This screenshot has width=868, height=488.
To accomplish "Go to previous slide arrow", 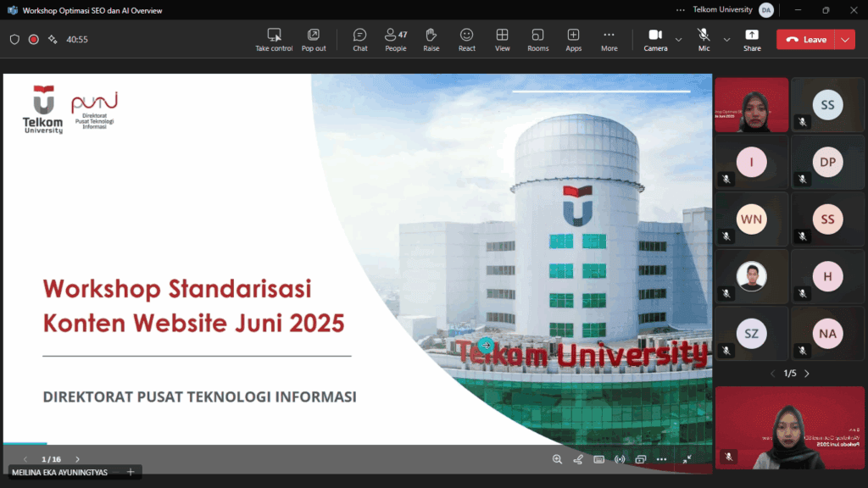I will pyautogui.click(x=25, y=459).
